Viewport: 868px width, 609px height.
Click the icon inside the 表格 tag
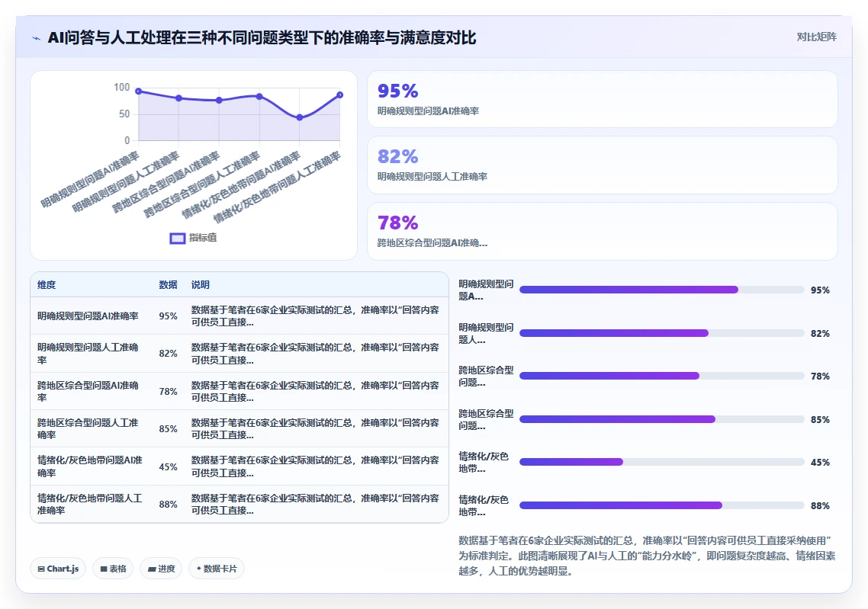pyautogui.click(x=104, y=569)
